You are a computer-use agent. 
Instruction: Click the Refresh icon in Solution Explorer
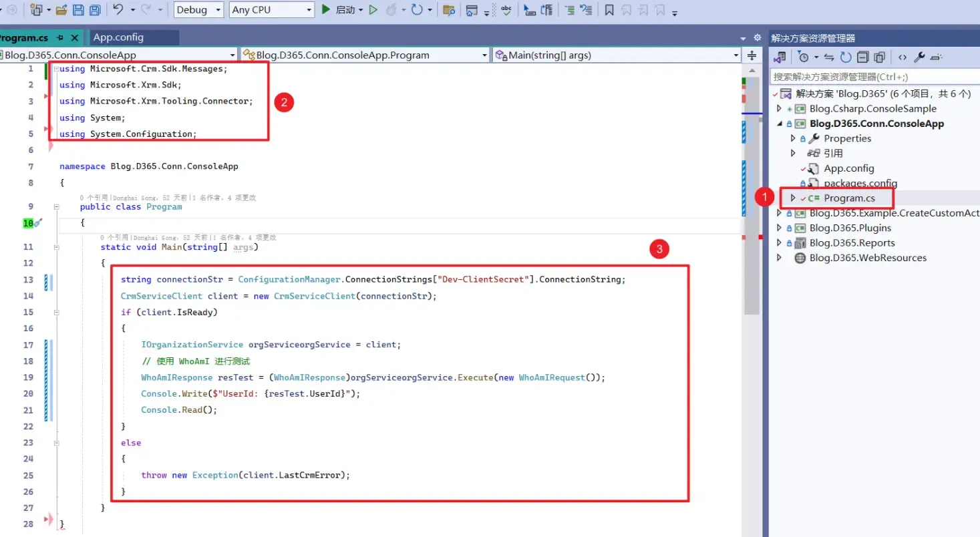846,57
